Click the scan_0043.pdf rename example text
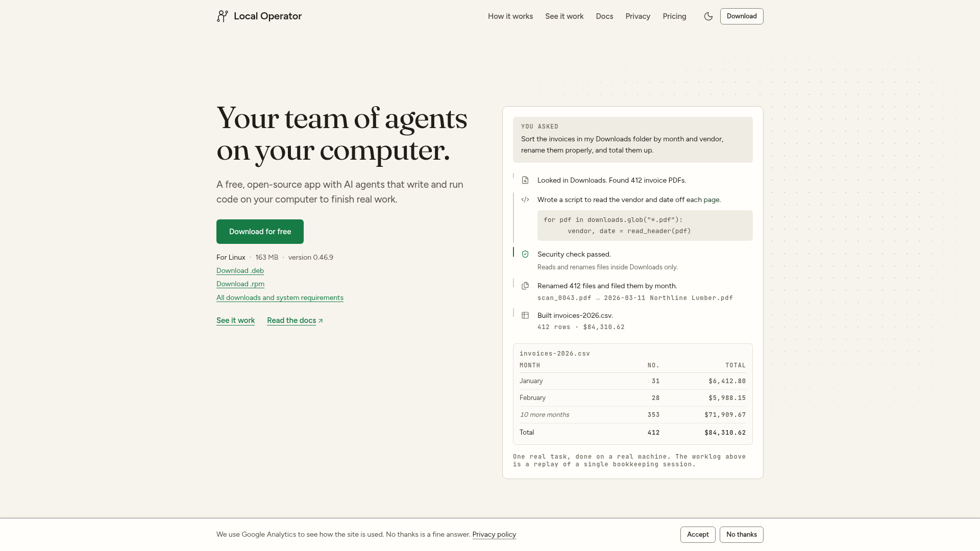Viewport: 980px width, 551px height. (x=635, y=298)
